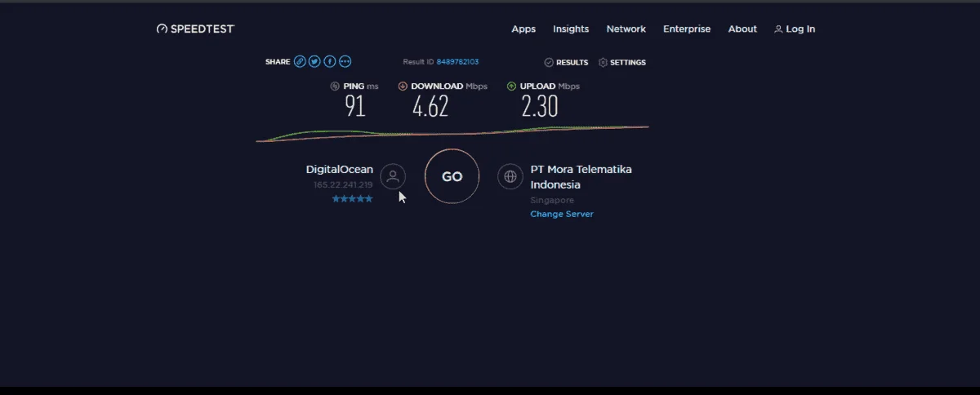980x395 pixels.
Task: Open the About menu
Action: click(x=742, y=29)
